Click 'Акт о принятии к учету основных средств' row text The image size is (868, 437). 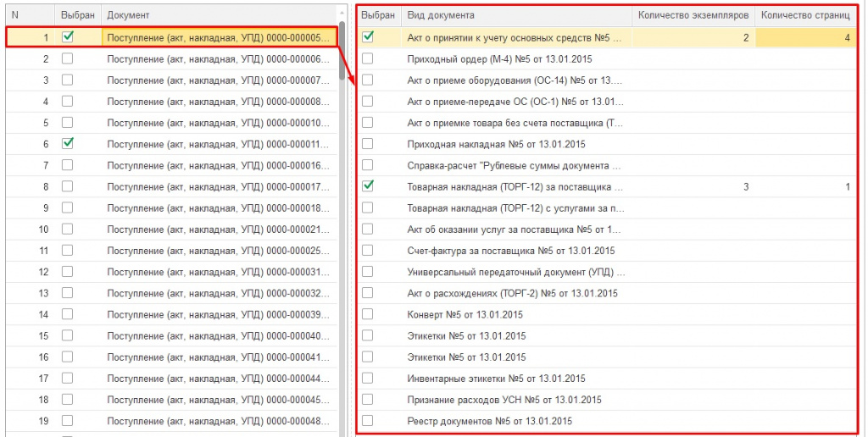click(515, 37)
